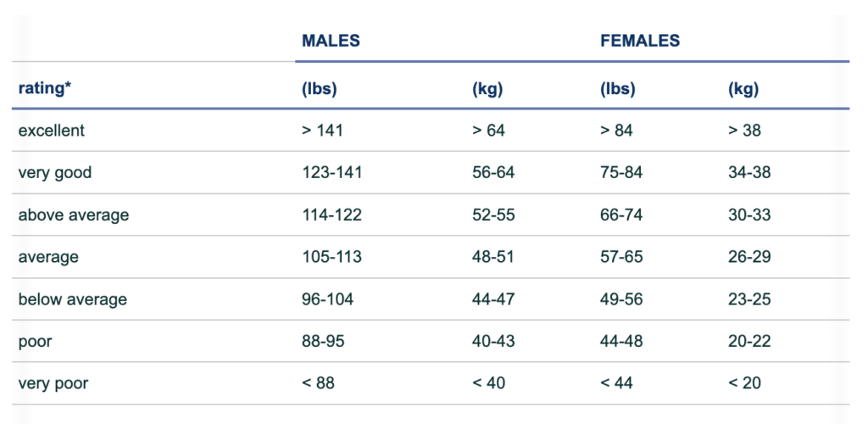
Task: Click the 44-47 males kg cell
Action: (493, 299)
